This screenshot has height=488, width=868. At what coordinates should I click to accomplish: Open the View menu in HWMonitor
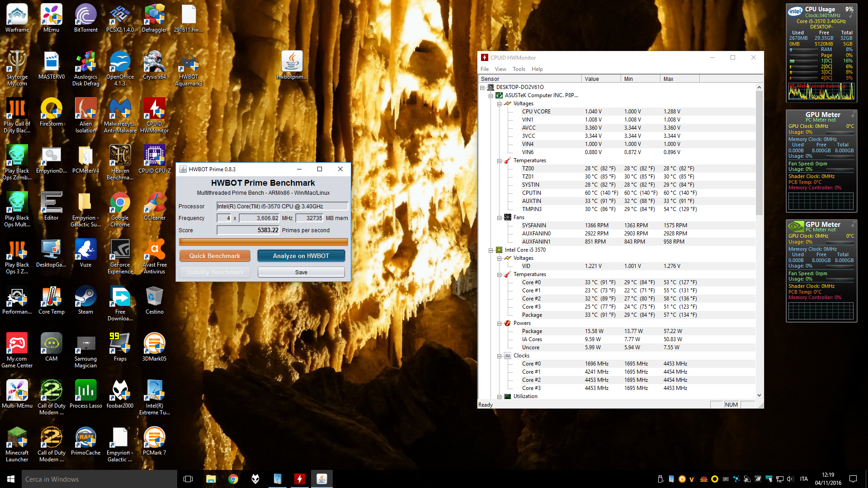[500, 69]
